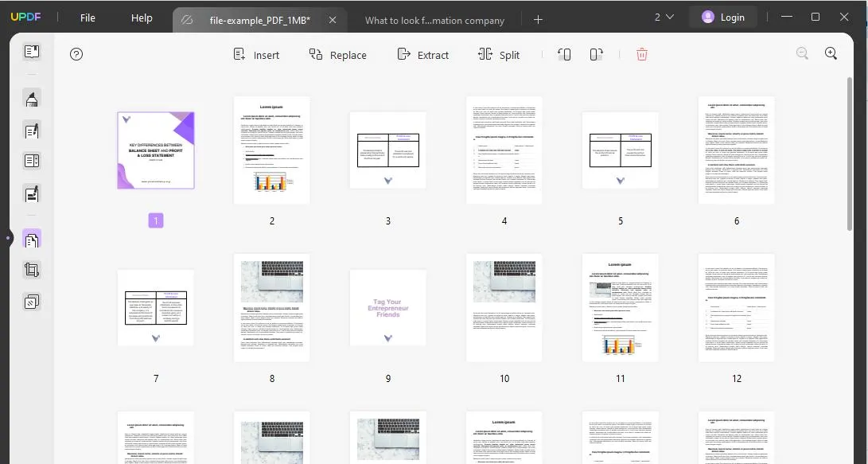Add a new tab with plus button
This screenshot has height=464, width=868.
(x=538, y=20)
